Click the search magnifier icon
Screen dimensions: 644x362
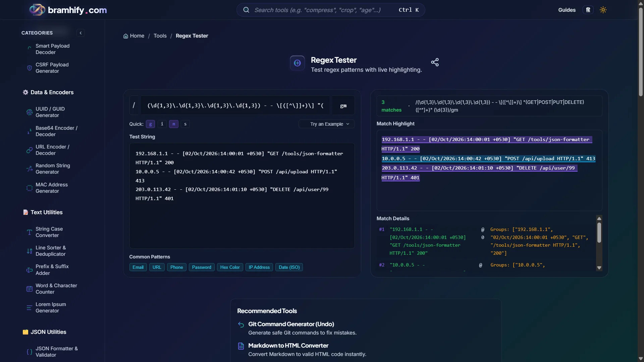tap(246, 10)
